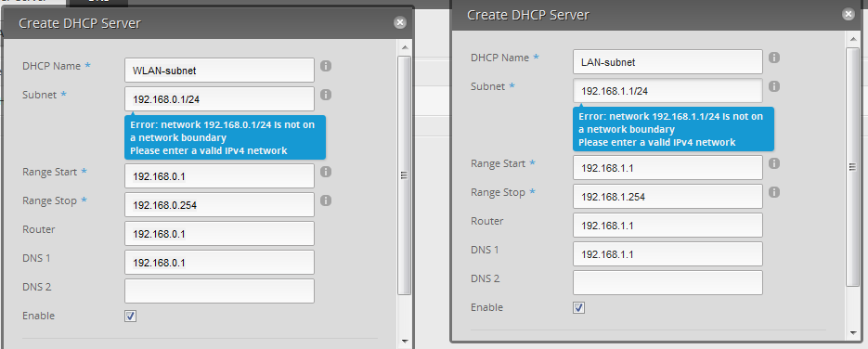Click the 192.168.1.1/24 network boundary error tooltip

pyautogui.click(x=674, y=129)
